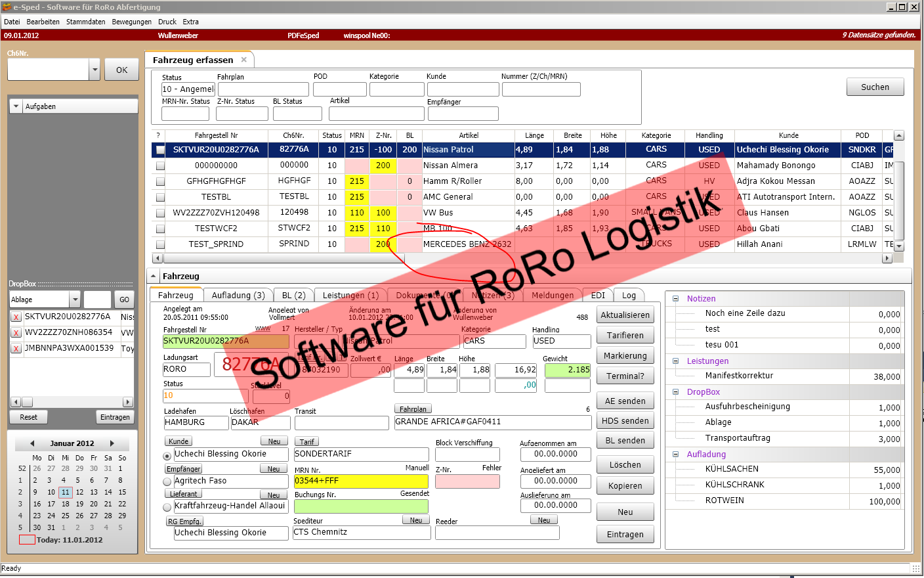The image size is (924, 578).
Task: Collapse the Notizen tree group
Action: (x=676, y=299)
